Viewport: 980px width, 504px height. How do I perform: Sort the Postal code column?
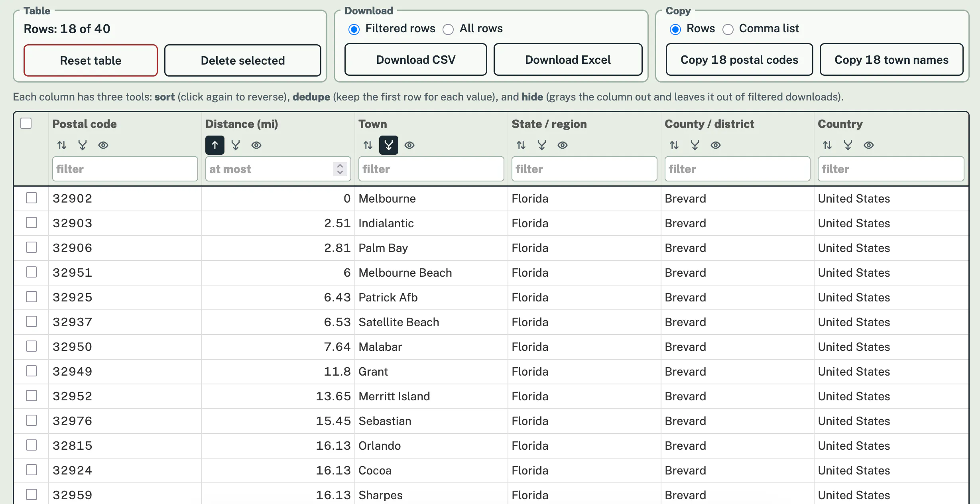62,145
